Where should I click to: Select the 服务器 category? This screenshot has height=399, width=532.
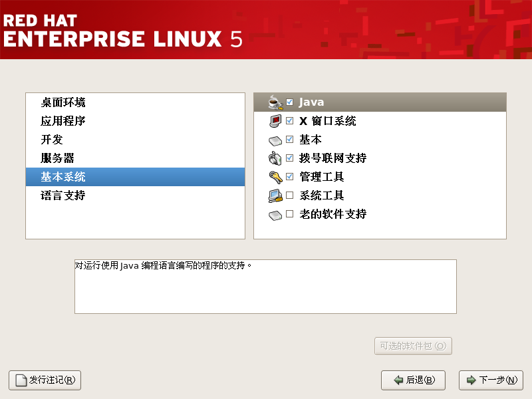click(x=57, y=158)
